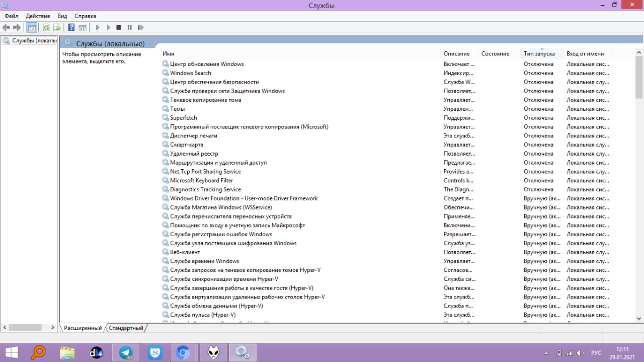Select the Центр обеспечения безопасности service
The image size is (644, 362).
point(214,82)
